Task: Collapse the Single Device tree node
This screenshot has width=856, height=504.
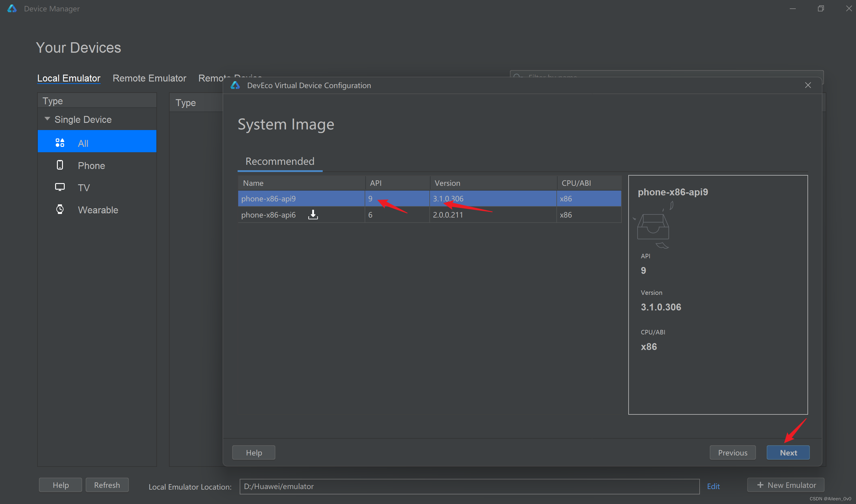Action: point(47,119)
